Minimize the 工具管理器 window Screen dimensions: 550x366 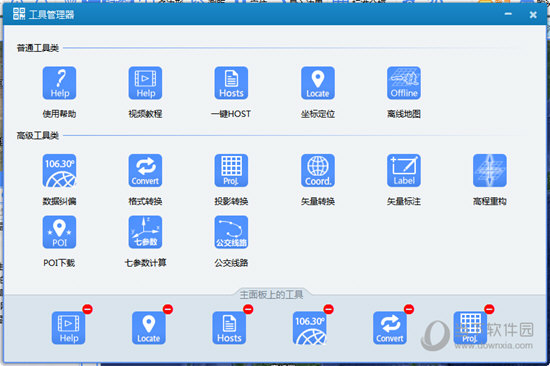[x=508, y=14]
